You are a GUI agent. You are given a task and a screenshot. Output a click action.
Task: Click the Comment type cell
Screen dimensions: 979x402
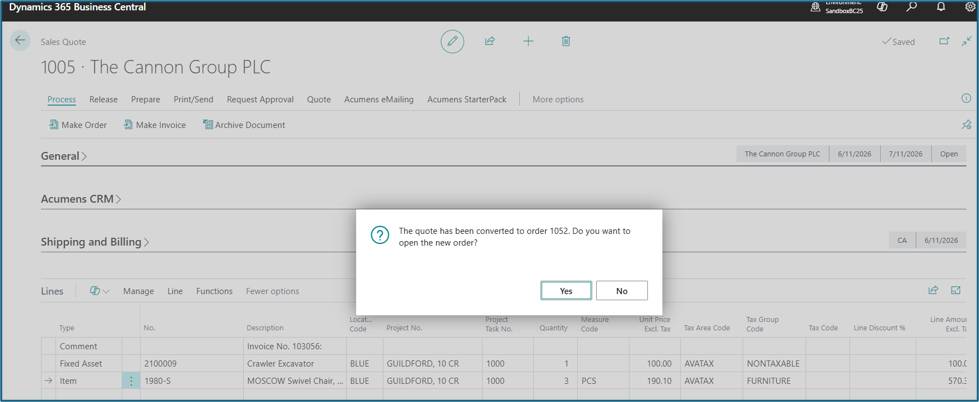tap(88, 346)
